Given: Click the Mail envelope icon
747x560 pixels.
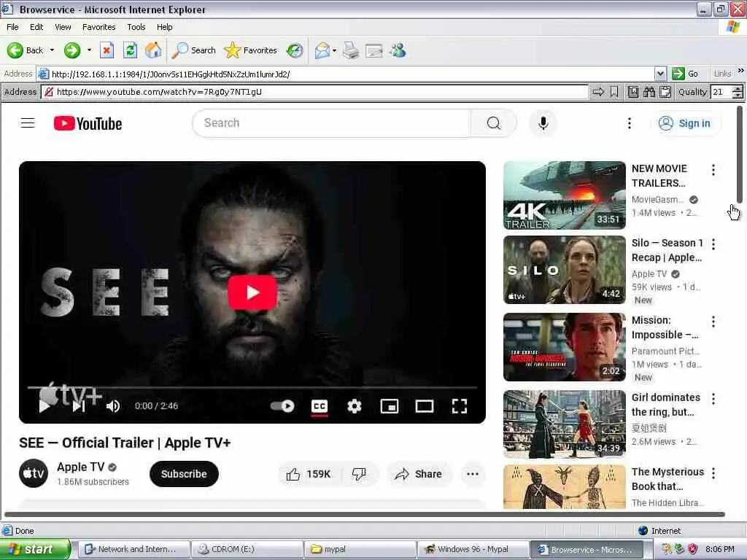Looking at the screenshot, I should [322, 50].
